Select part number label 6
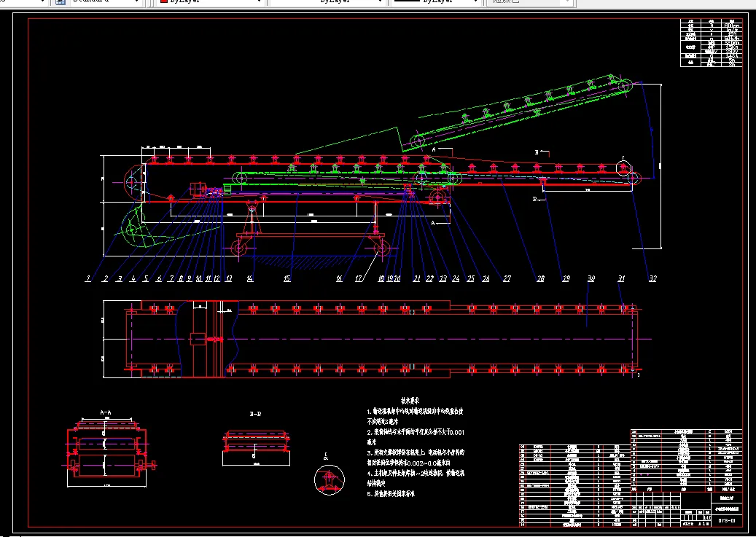Viewport: 756px width, 537px height. point(159,278)
